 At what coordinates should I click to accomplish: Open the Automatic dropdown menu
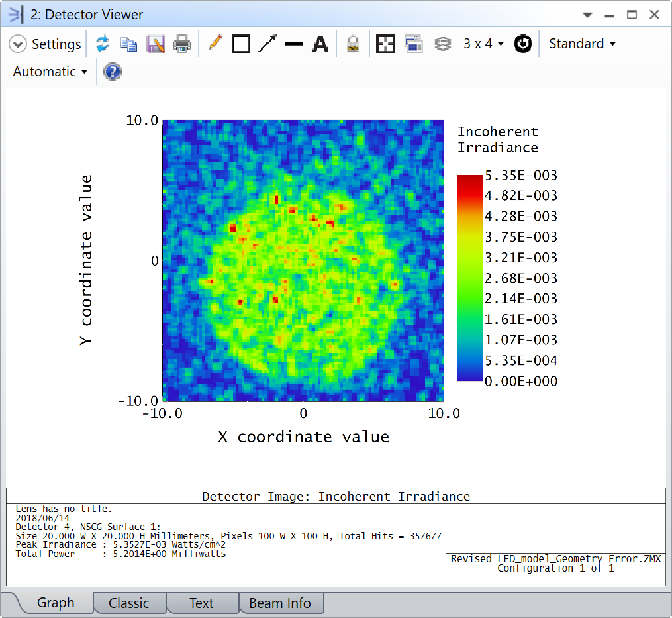(x=50, y=72)
